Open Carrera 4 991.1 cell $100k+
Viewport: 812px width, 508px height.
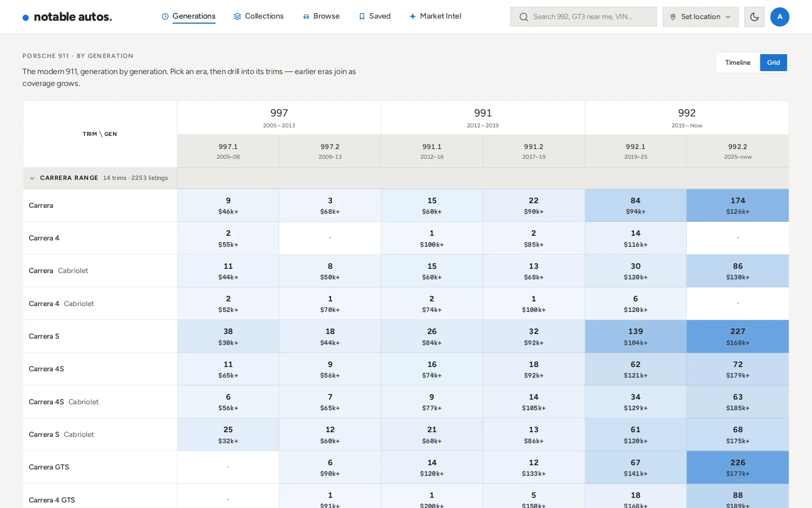click(x=432, y=238)
